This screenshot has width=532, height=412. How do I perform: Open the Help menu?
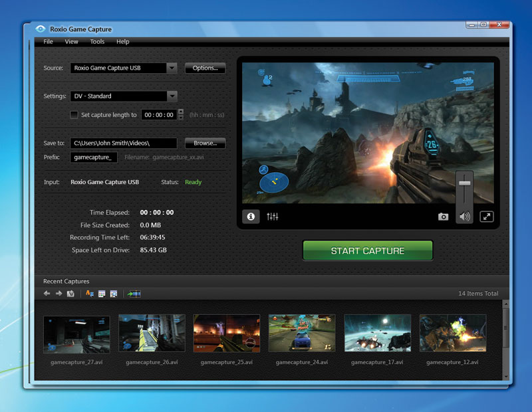coord(123,41)
